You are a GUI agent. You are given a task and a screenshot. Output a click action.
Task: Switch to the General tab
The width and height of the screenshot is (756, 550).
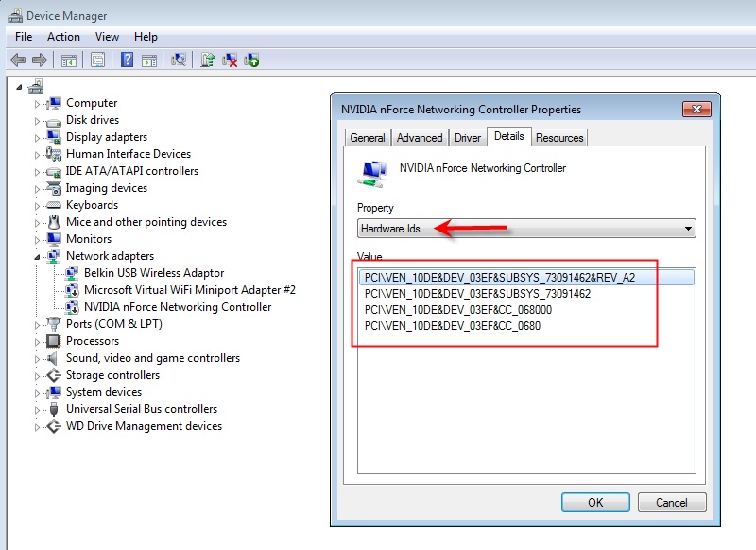coord(368,137)
